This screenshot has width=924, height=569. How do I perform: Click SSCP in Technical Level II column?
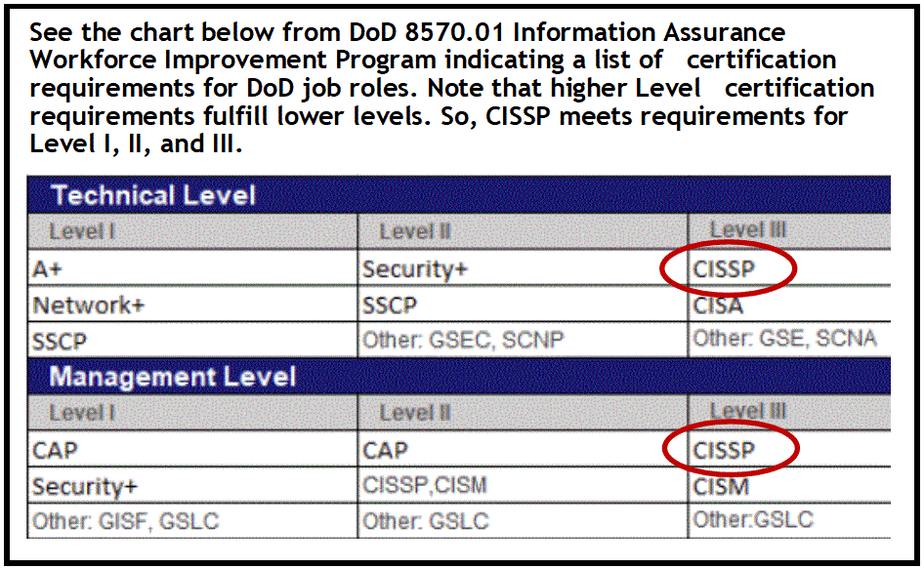click(523, 305)
